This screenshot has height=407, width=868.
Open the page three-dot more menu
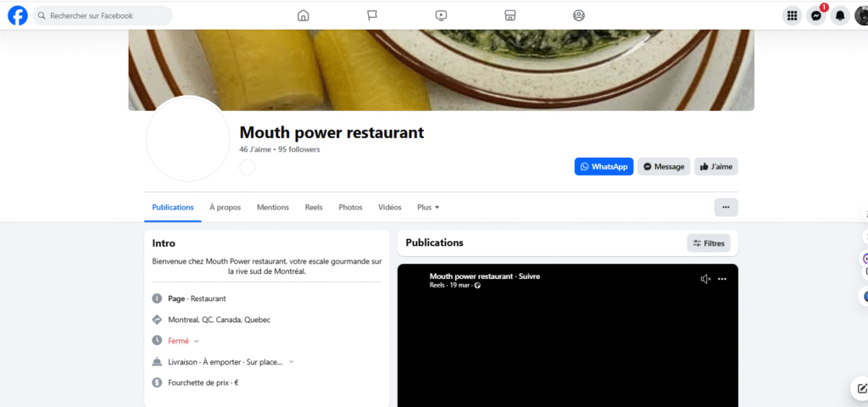[726, 207]
